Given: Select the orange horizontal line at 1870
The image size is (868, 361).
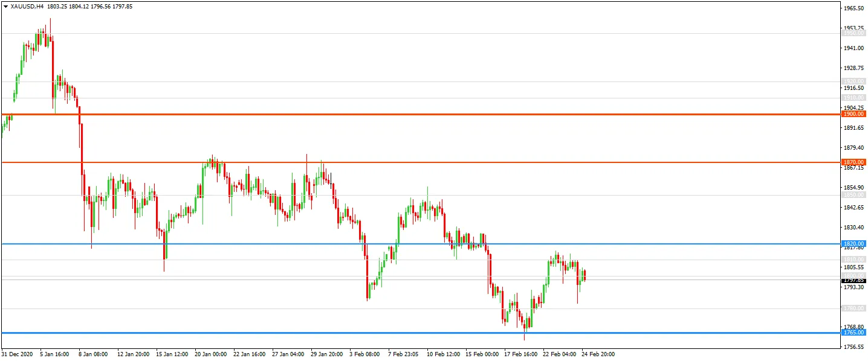Looking at the screenshot, I should (x=421, y=162).
